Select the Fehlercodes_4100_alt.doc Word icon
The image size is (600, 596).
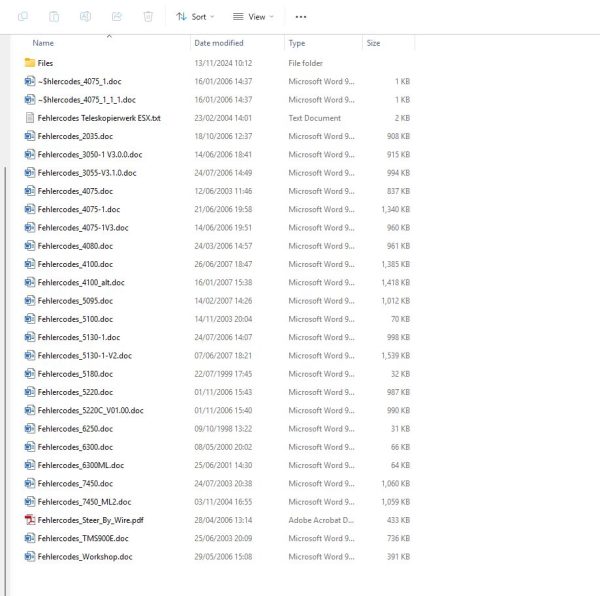coord(29,282)
